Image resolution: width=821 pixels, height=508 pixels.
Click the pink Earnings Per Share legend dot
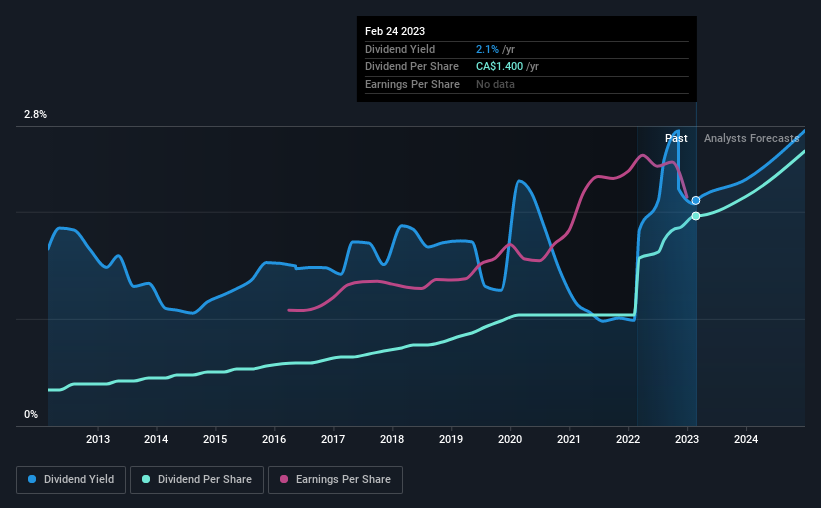coord(284,479)
